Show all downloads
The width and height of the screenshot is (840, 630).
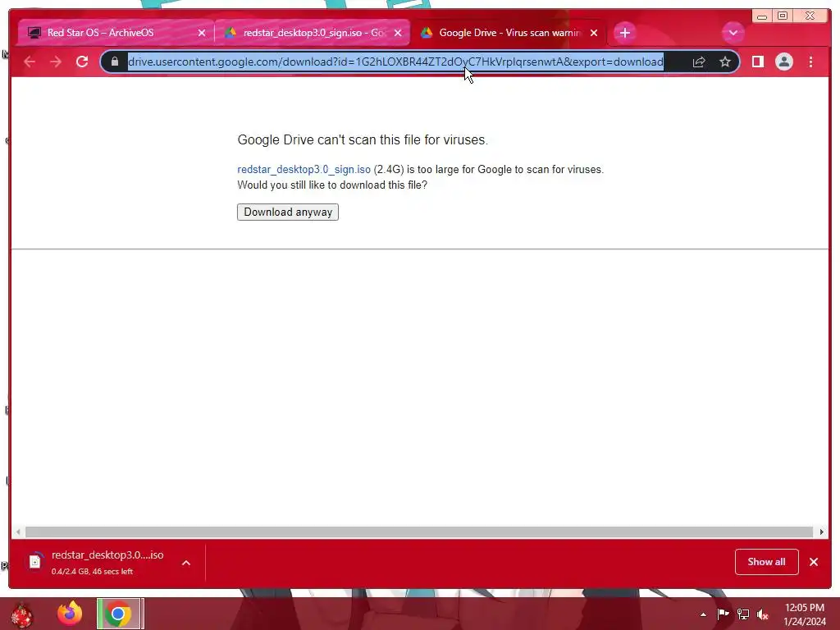click(767, 562)
